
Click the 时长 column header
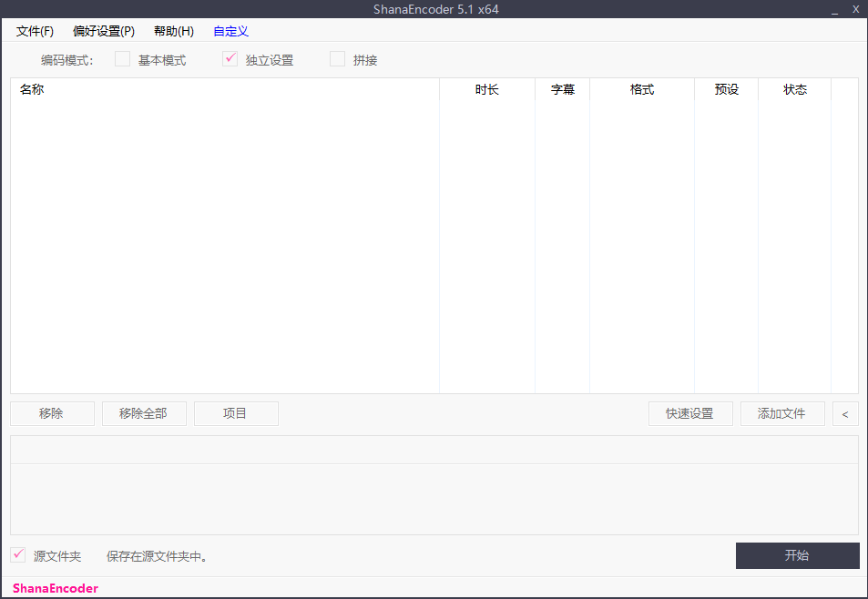(x=487, y=89)
